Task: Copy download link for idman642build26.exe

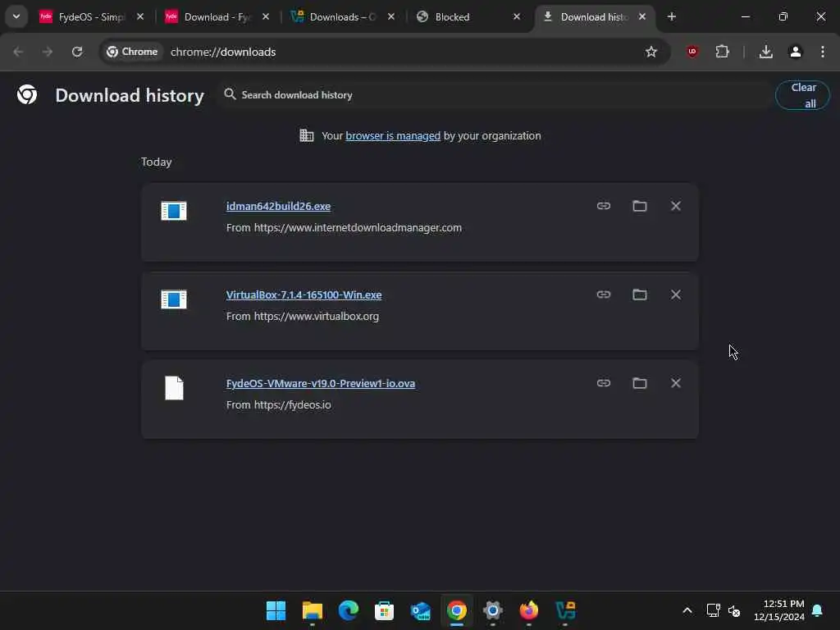Action: point(603,206)
